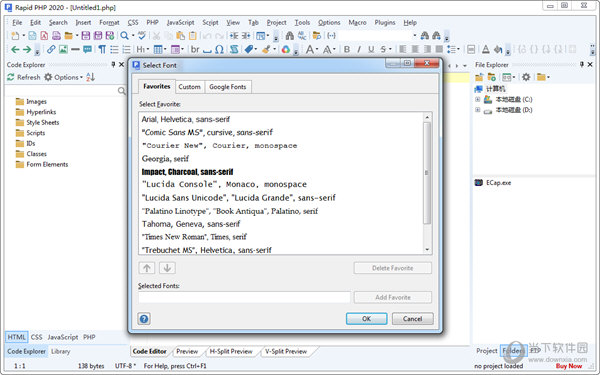Screen dimensions: 600x375
Task: Click the insert image icon
Action: [x=63, y=49]
